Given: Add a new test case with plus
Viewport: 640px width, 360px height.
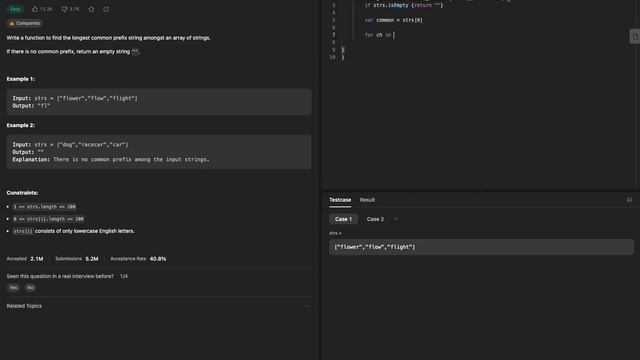Looking at the screenshot, I should tap(396, 219).
